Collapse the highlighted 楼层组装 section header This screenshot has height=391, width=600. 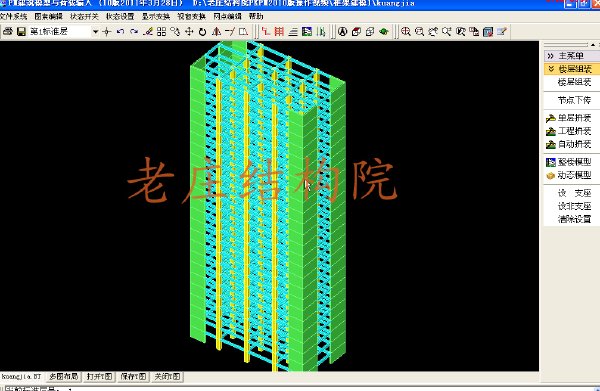(x=572, y=69)
